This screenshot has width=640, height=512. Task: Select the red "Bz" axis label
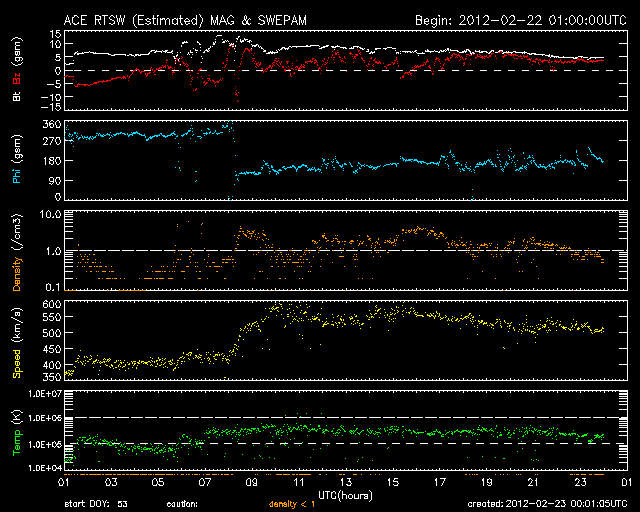17,79
